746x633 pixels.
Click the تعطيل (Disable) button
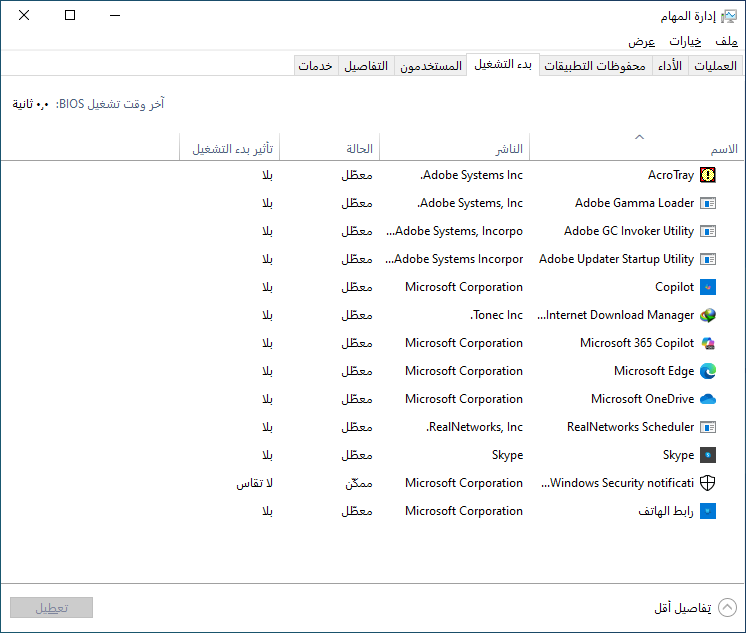tap(51, 608)
